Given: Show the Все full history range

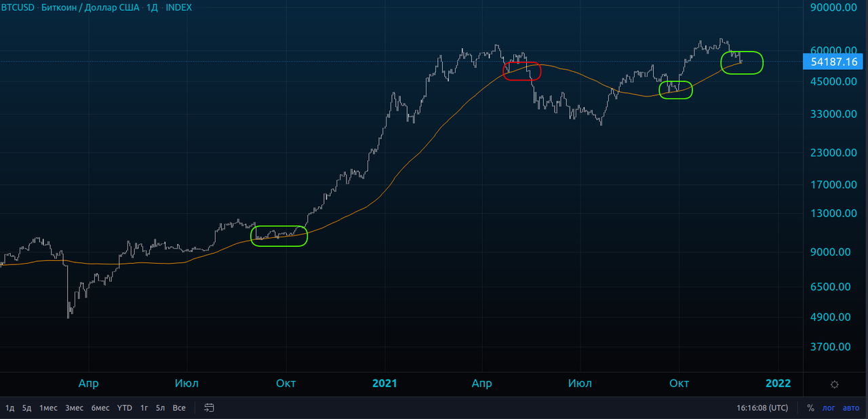Looking at the screenshot, I should (x=179, y=408).
